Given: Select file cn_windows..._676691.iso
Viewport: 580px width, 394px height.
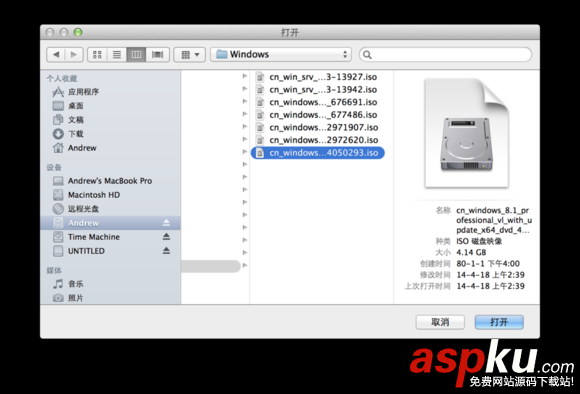Looking at the screenshot, I should click(317, 102).
